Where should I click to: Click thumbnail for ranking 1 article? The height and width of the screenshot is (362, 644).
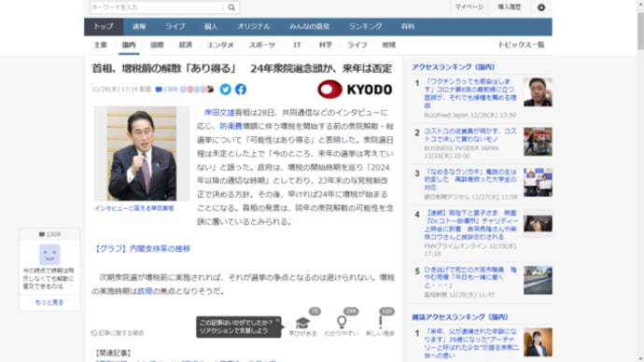[x=538, y=92]
